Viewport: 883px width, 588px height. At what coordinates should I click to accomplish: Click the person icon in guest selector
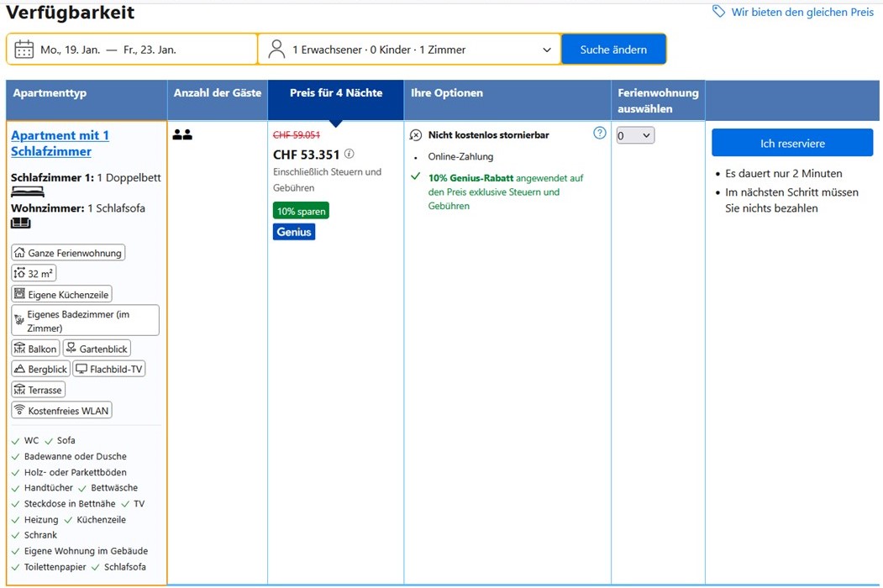tap(276, 50)
